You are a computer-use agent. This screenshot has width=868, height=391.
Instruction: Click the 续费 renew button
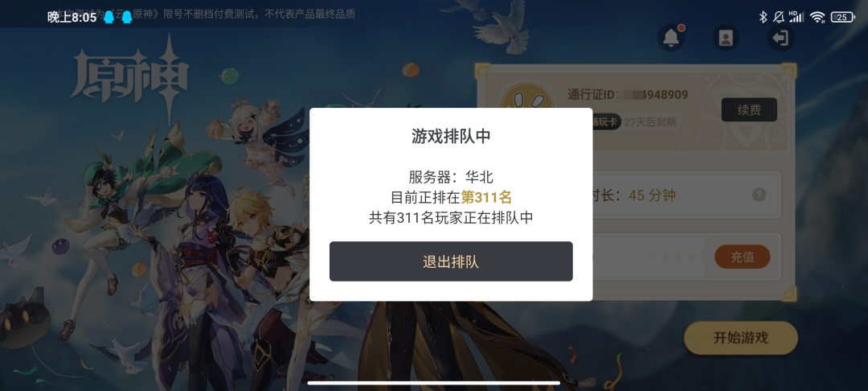(x=749, y=109)
